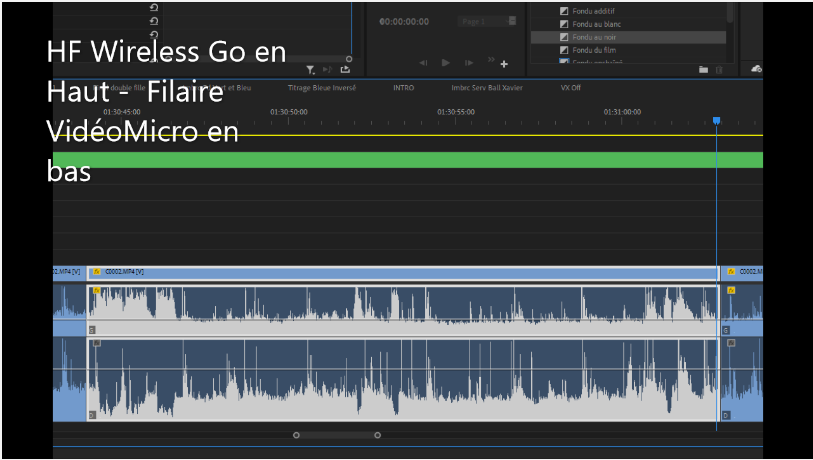The width and height of the screenshot is (813, 460).
Task: Open the Imbrc Serv Ball Xavier tab
Action: tap(487, 88)
